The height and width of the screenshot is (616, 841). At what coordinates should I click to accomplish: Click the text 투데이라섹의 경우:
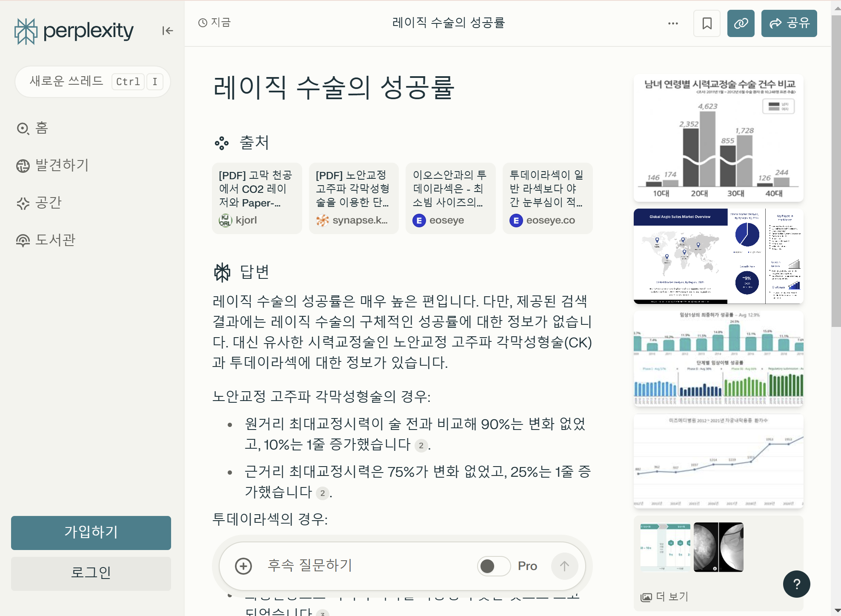270,519
